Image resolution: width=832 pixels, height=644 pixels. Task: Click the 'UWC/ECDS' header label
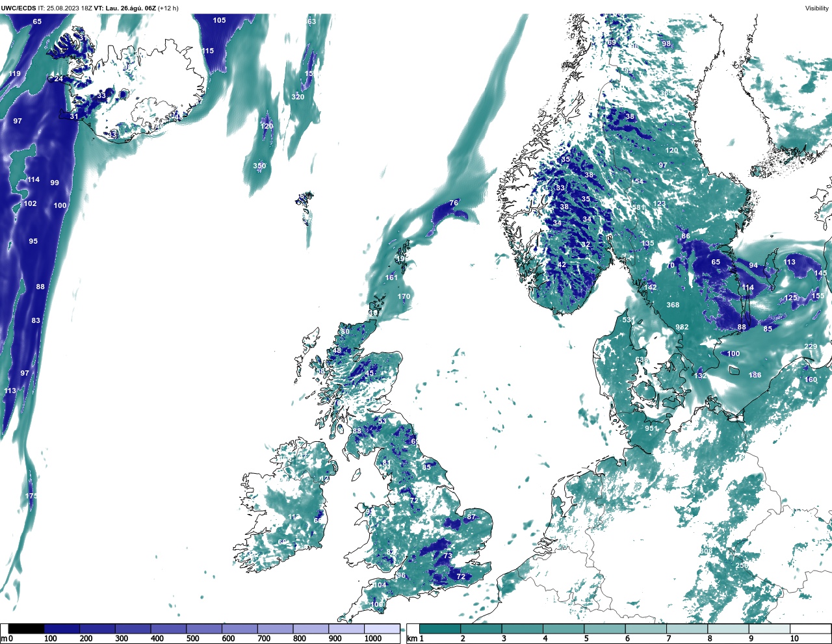point(18,8)
